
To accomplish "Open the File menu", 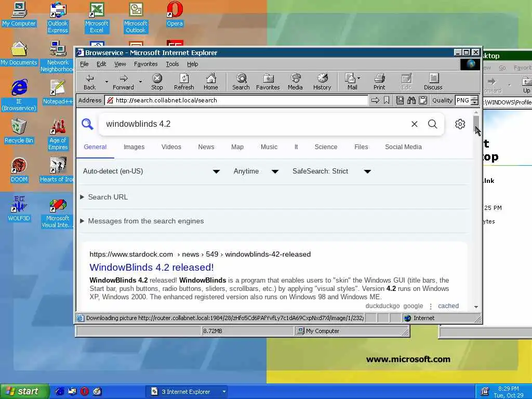I will pos(84,64).
